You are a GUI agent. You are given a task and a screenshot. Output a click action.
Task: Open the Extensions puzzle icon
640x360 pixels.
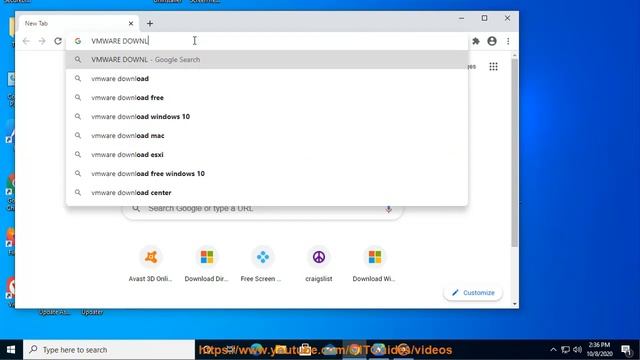pyautogui.click(x=476, y=41)
